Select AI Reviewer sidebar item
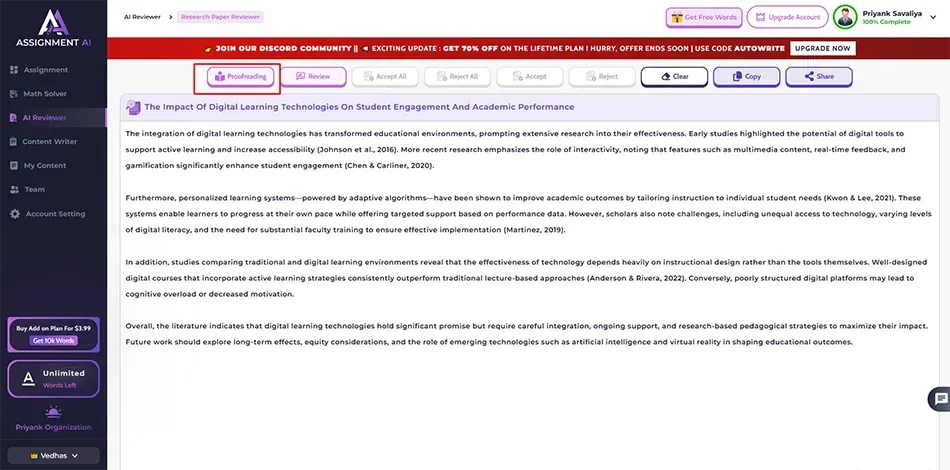 click(x=45, y=118)
